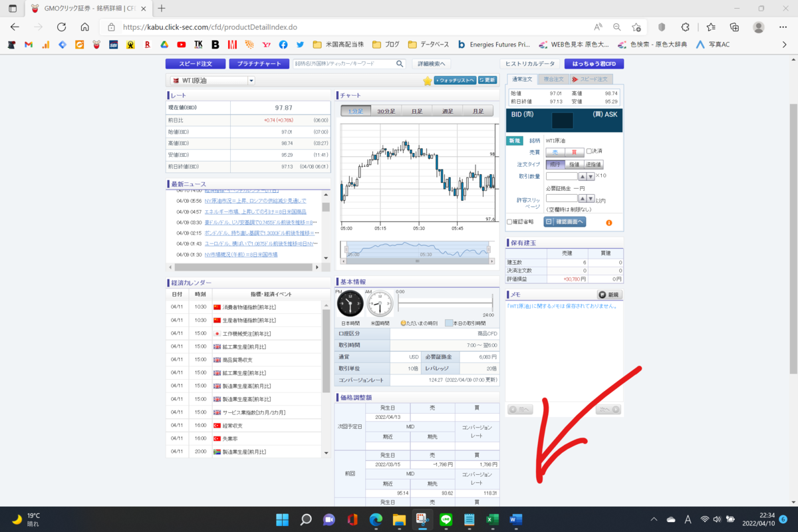Decrease 許容スリッページ with the down arrow
Screen dimensions: 798x532
pos(591,198)
